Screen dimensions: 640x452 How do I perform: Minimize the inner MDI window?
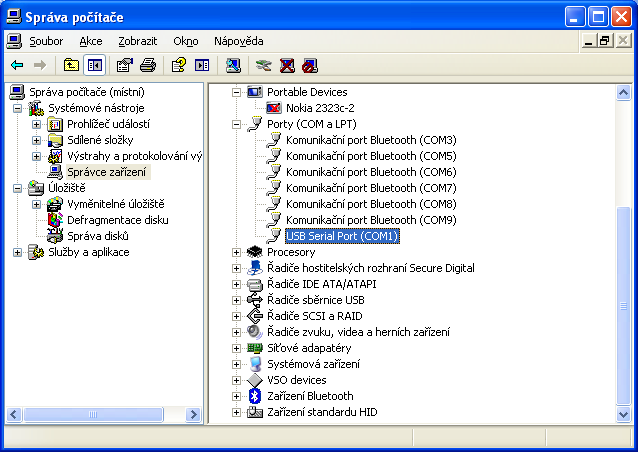(588, 41)
